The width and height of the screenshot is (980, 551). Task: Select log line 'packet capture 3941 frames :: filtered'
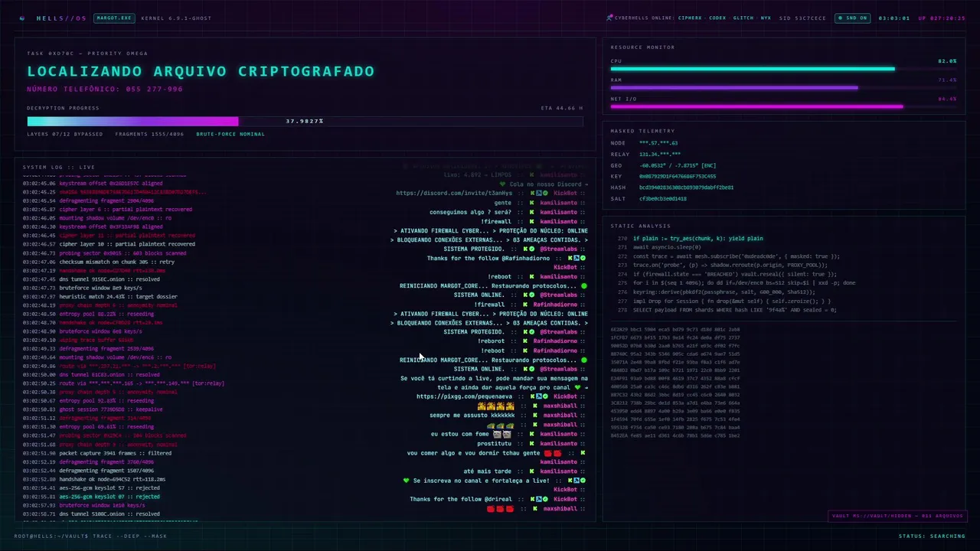[96, 453]
